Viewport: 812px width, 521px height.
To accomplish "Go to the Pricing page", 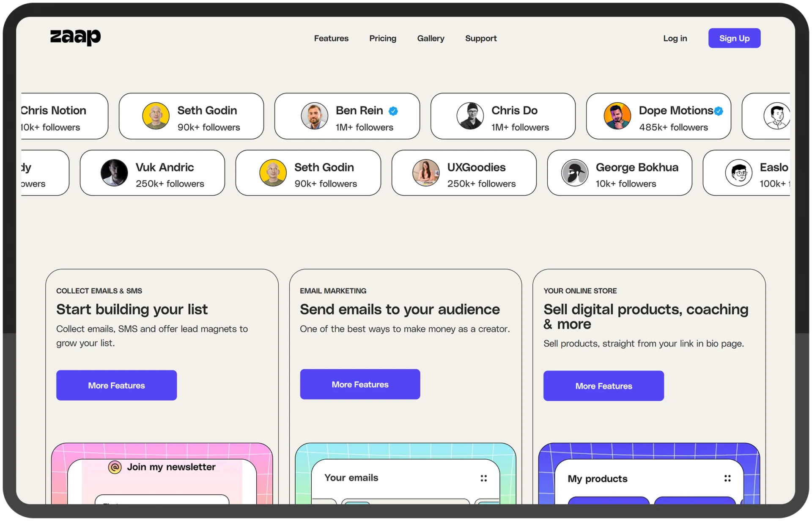I will (x=383, y=38).
